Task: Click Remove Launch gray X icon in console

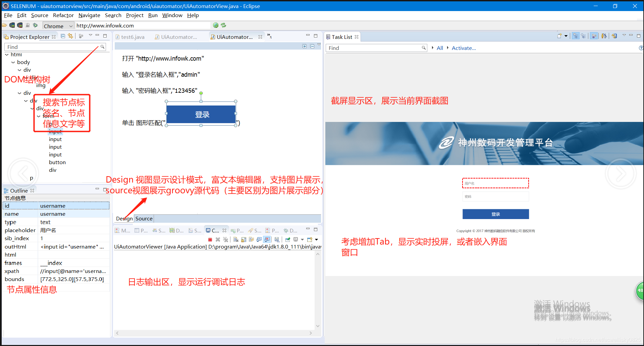Action: pos(218,239)
